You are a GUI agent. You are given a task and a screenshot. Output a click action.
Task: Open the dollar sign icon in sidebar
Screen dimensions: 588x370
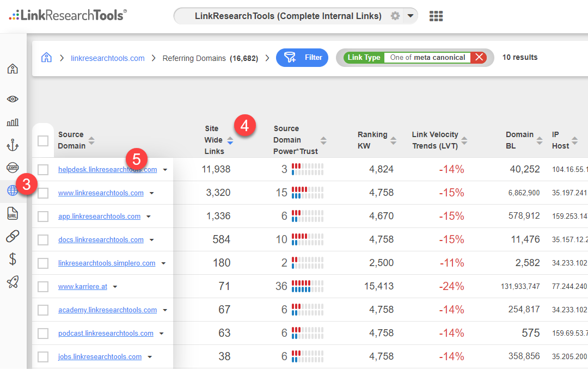[13, 259]
